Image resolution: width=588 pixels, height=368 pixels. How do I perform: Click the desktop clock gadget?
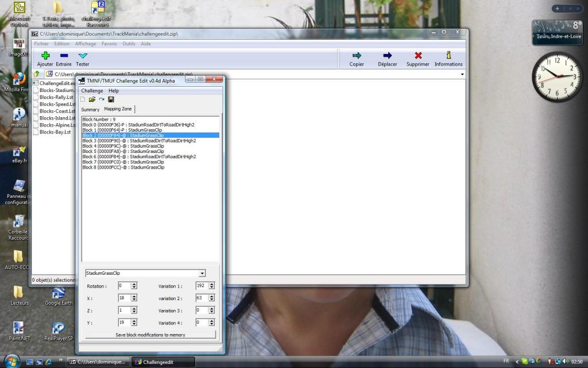(557, 76)
